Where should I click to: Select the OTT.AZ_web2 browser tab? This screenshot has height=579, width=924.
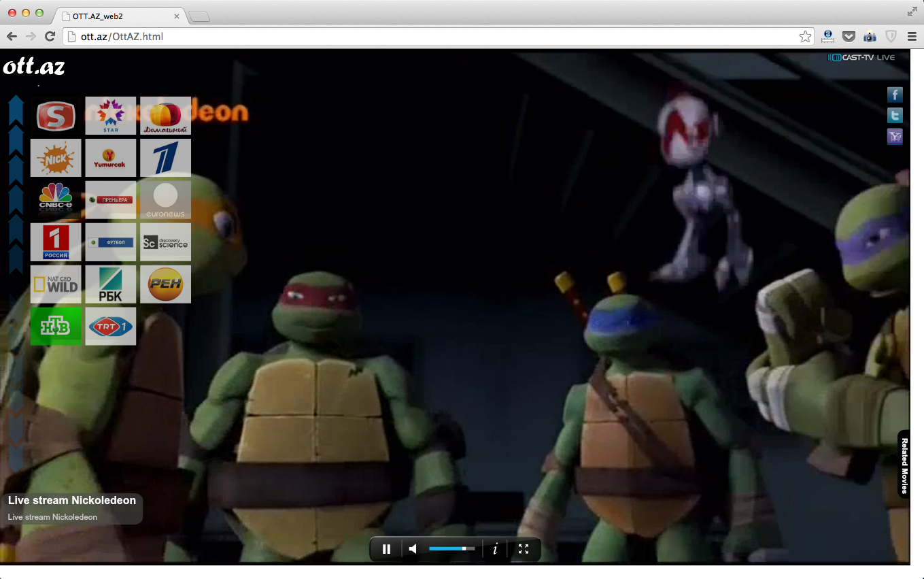tap(119, 16)
